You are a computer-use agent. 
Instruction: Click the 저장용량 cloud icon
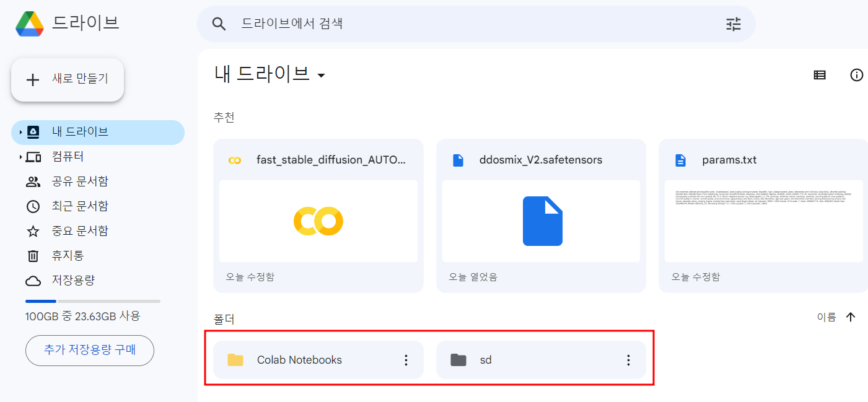click(33, 281)
